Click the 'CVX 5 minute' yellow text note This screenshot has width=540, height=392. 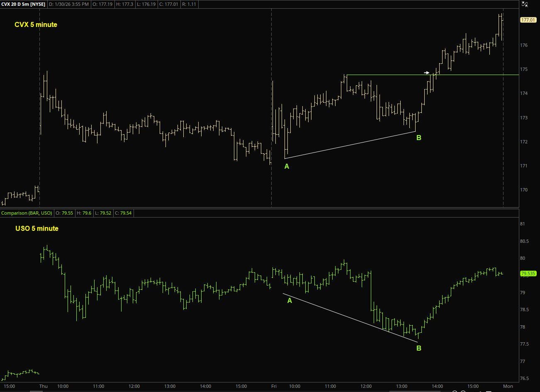pos(36,25)
